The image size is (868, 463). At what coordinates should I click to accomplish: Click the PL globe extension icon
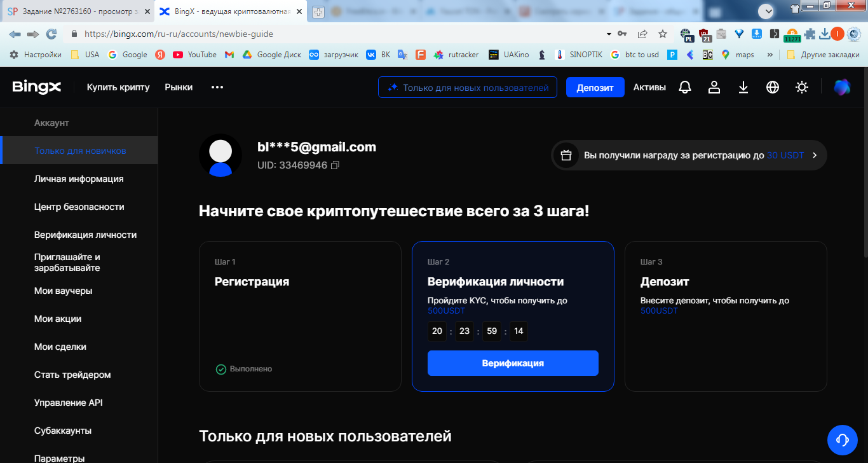click(686, 34)
